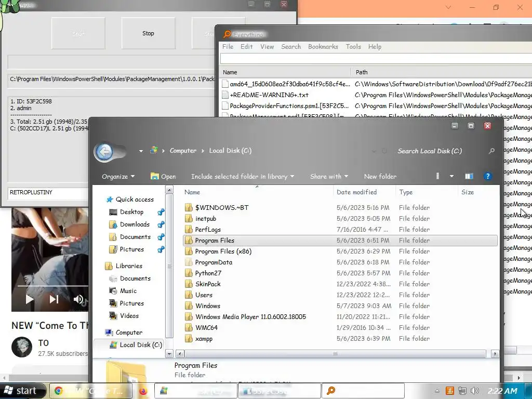
Task: Open Music library in navigation pane
Action: click(x=128, y=291)
